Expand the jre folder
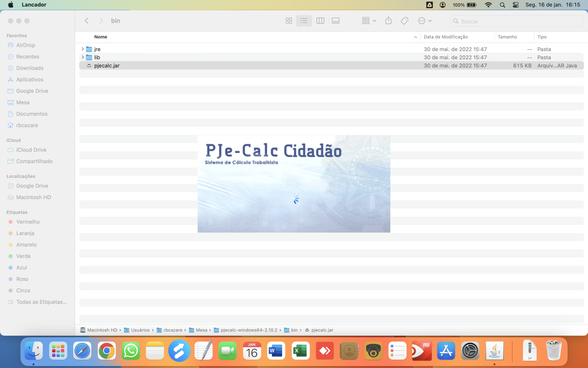The image size is (588, 368). click(83, 49)
